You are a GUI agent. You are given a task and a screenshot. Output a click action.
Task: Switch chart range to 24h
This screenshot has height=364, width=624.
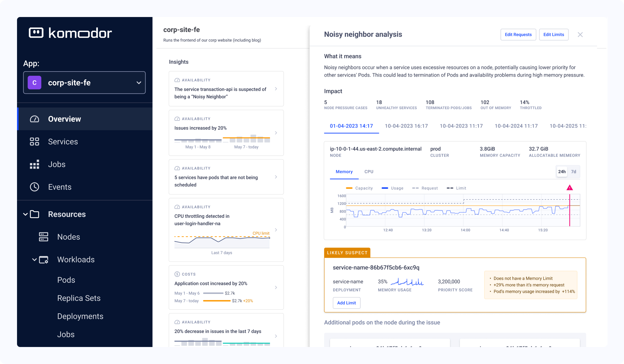click(x=562, y=172)
